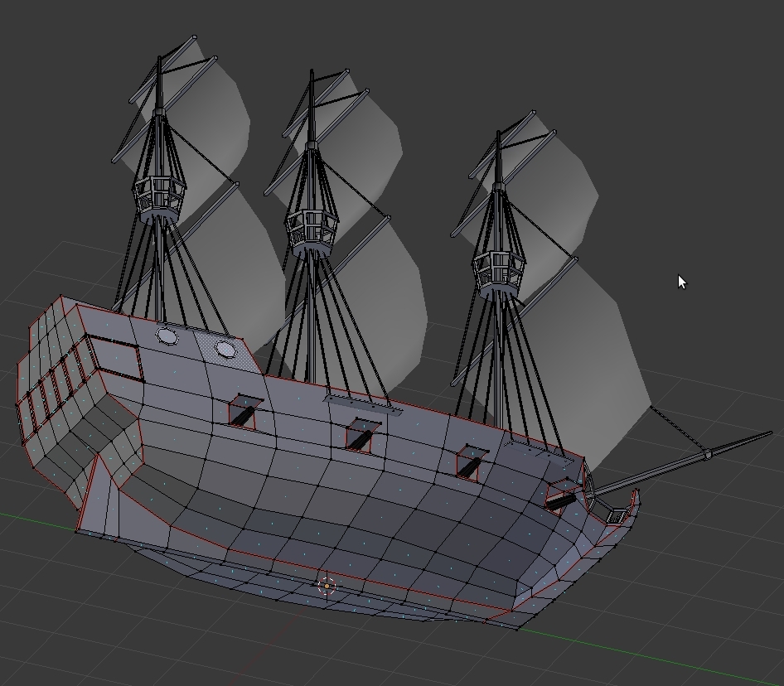Click the 3D cursor below the hull

pos(326,585)
